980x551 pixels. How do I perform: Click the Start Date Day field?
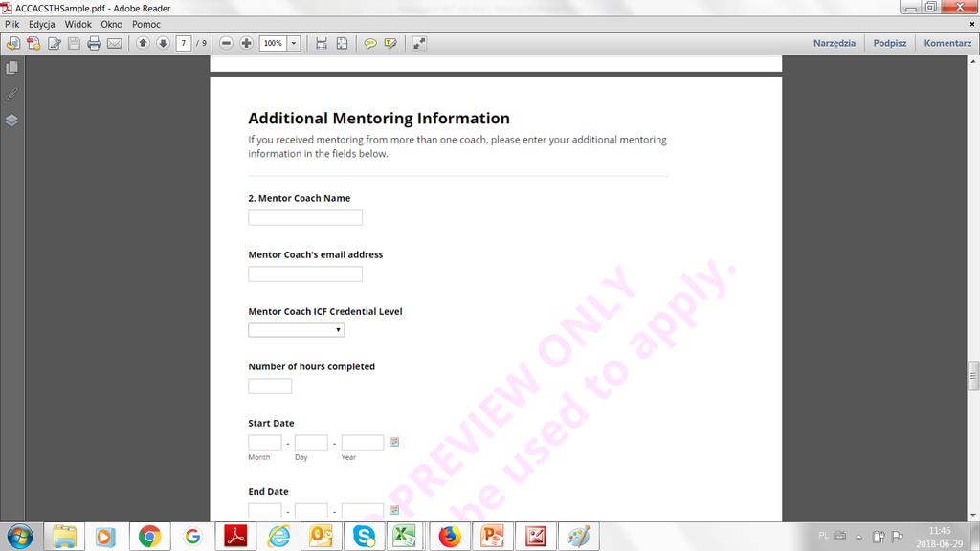pos(311,442)
